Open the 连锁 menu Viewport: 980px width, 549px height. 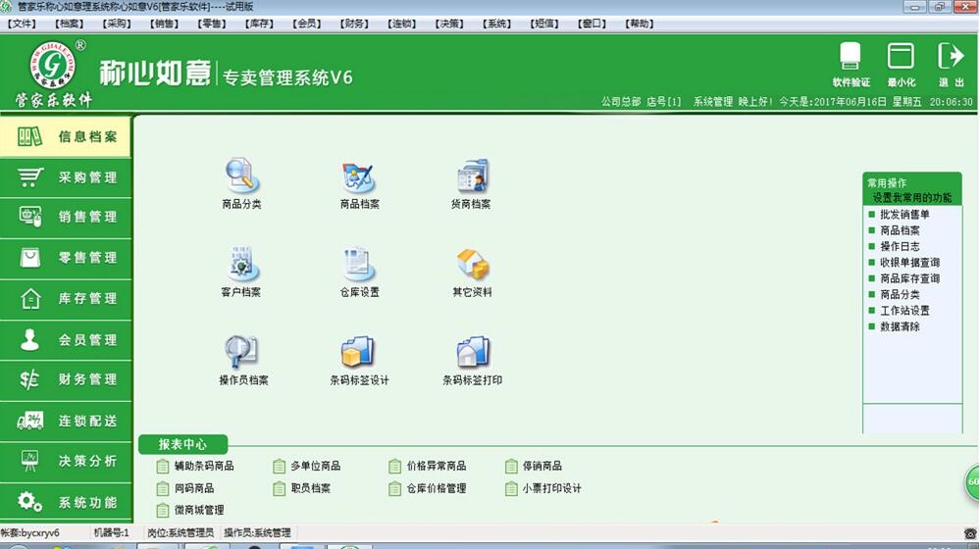(x=401, y=24)
